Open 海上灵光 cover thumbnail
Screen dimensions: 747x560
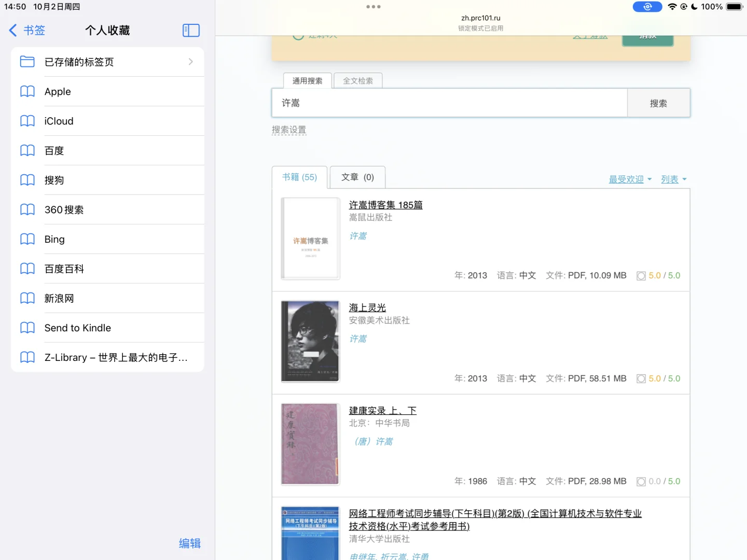[310, 341]
